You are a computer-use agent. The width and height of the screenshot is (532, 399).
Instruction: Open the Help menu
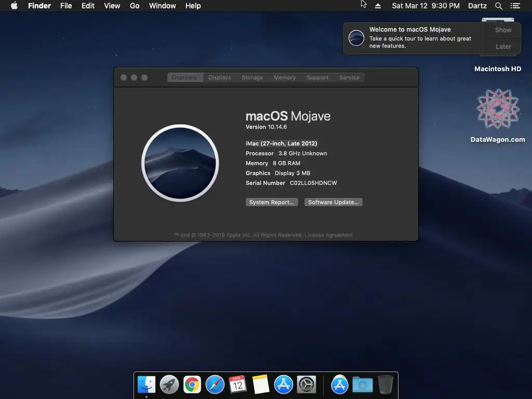coord(193,6)
